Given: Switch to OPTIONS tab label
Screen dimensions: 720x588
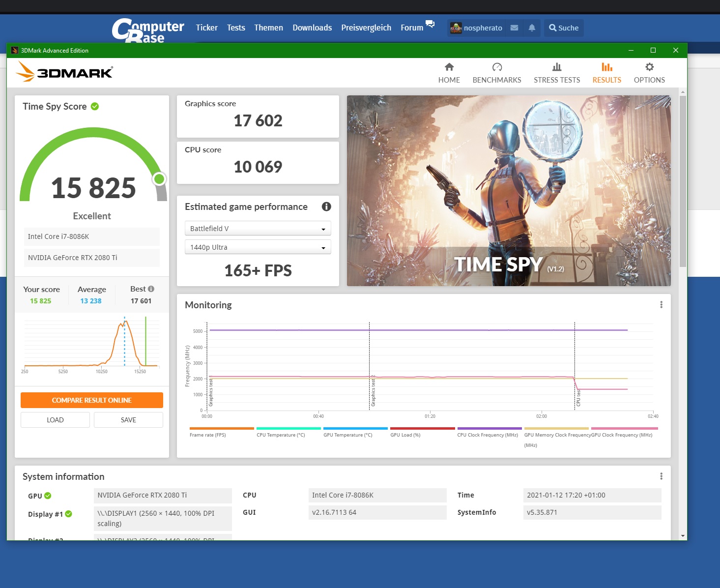Looking at the screenshot, I should click(x=649, y=80).
